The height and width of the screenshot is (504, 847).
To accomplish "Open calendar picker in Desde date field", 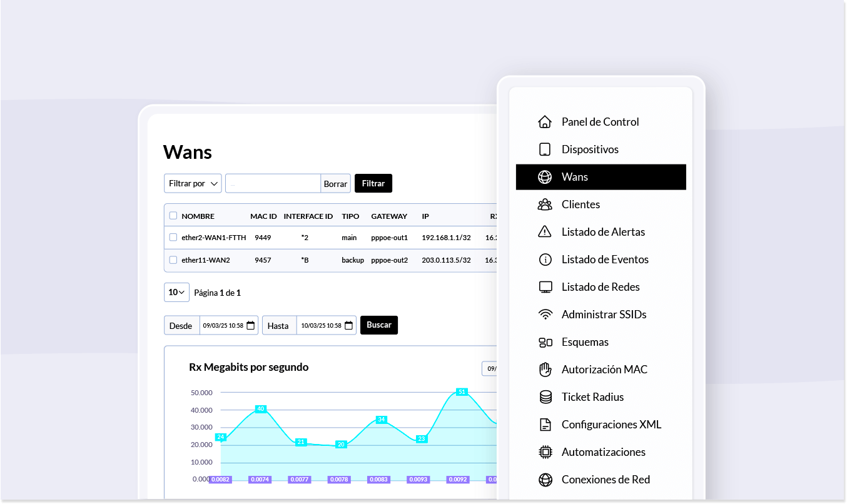I will [x=250, y=325].
